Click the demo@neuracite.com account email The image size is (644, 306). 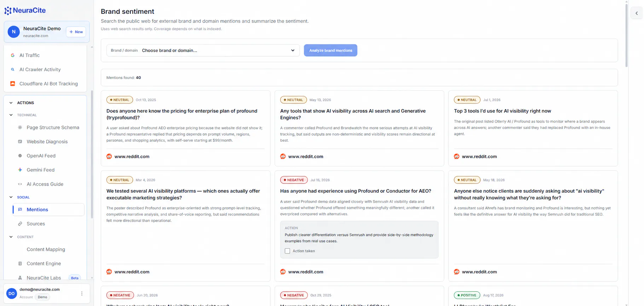[40, 289]
